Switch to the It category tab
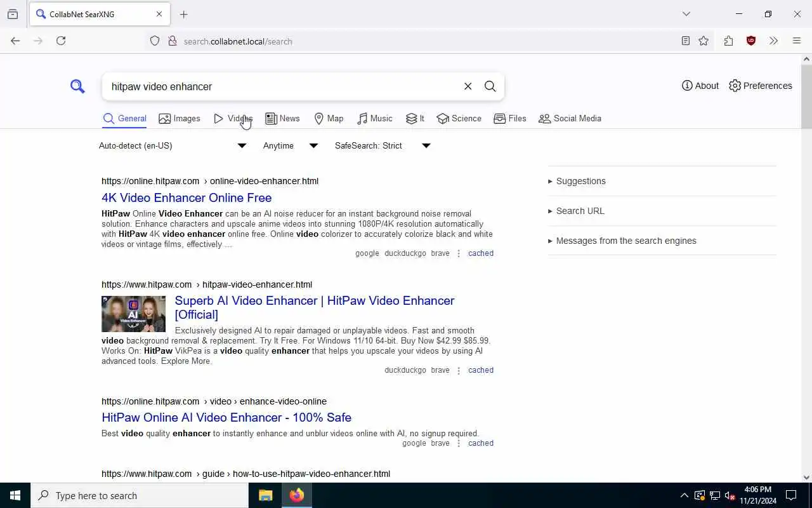Screen dimensions: 812x508 click(x=415, y=119)
